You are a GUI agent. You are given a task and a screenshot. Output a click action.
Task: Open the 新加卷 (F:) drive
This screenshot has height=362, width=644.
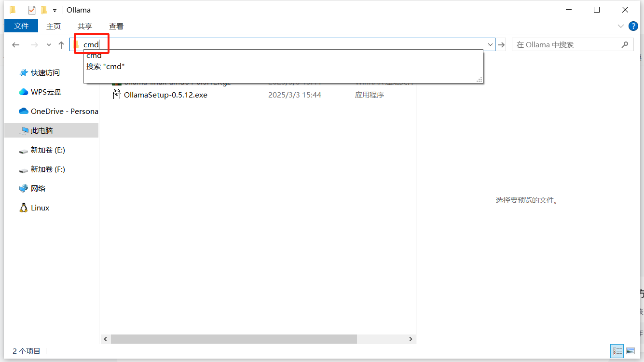click(48, 169)
